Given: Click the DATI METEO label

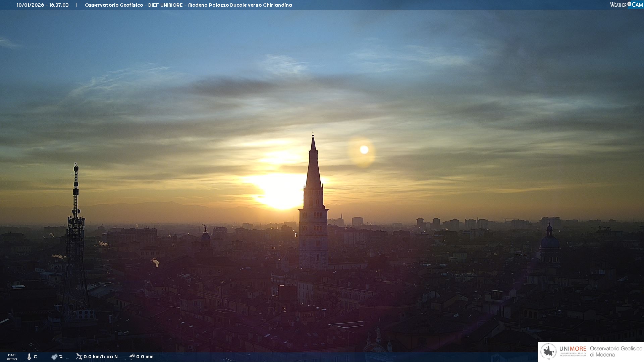Looking at the screenshot, I should (x=12, y=357).
